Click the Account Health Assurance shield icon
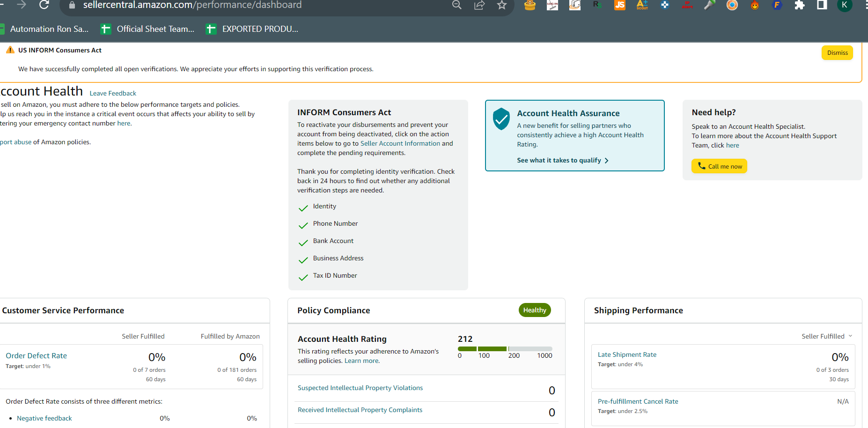The height and width of the screenshot is (428, 868). click(x=501, y=119)
